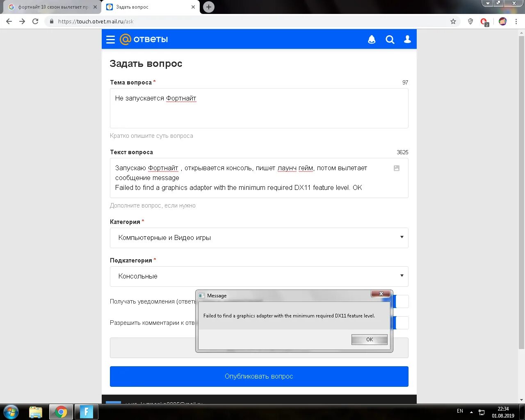The width and height of the screenshot is (525, 420).
Task: Open search magnifier in Ответы header
Action: [390, 39]
